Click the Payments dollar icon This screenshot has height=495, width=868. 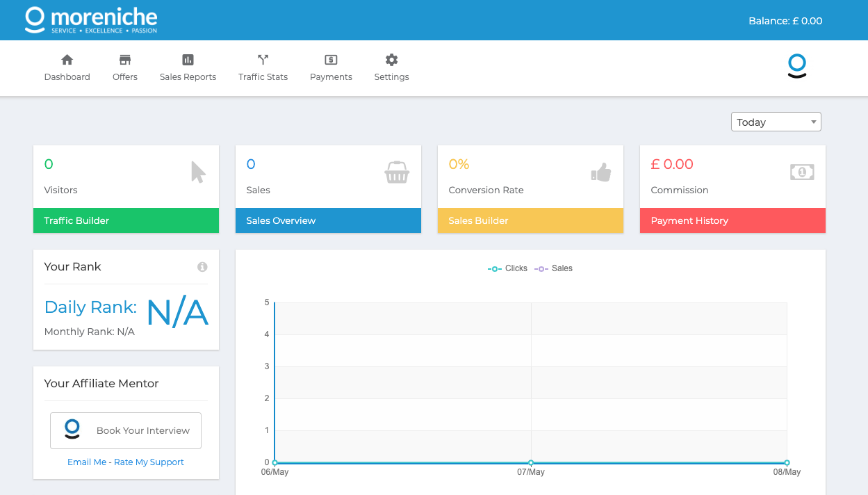pyautogui.click(x=331, y=60)
